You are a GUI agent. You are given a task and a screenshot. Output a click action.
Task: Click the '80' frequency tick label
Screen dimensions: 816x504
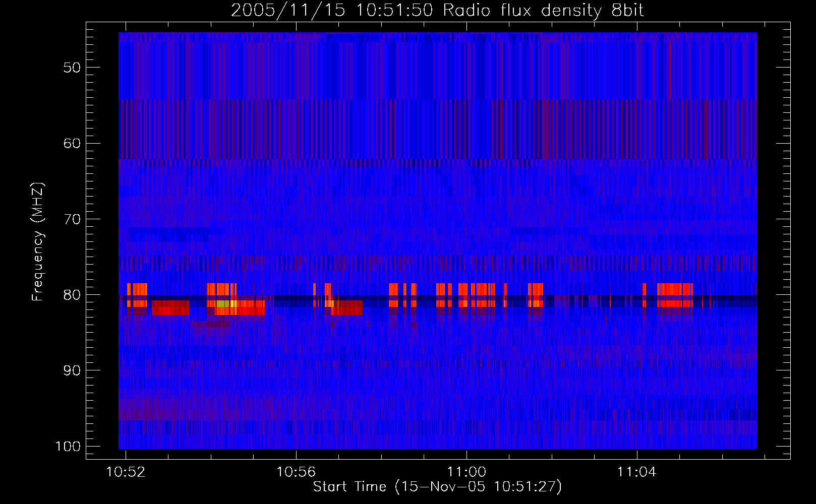point(72,295)
